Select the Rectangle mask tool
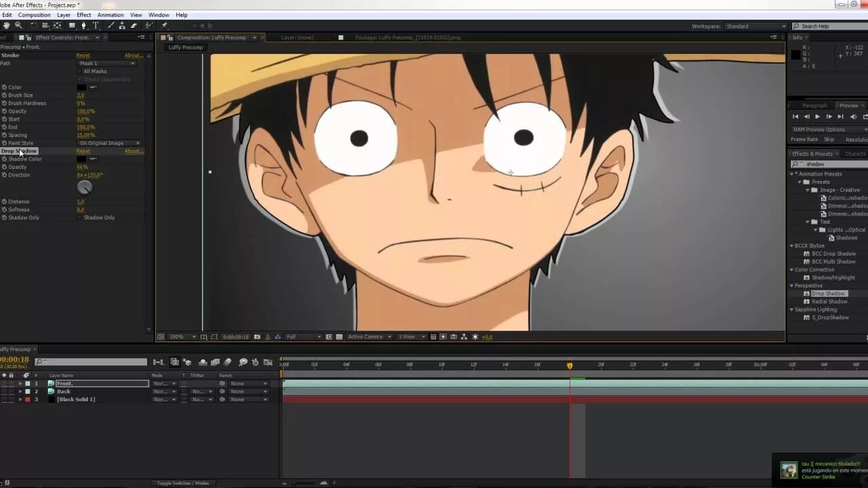 (x=72, y=26)
